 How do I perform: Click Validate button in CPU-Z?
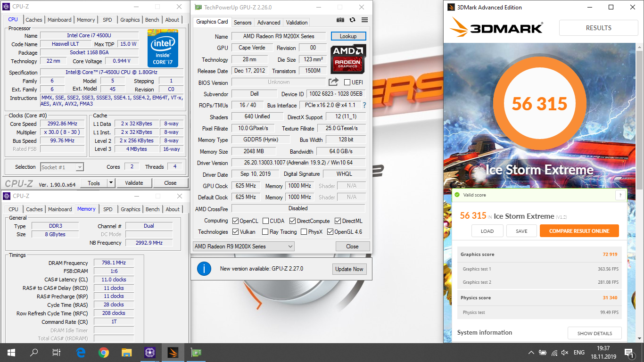134,183
